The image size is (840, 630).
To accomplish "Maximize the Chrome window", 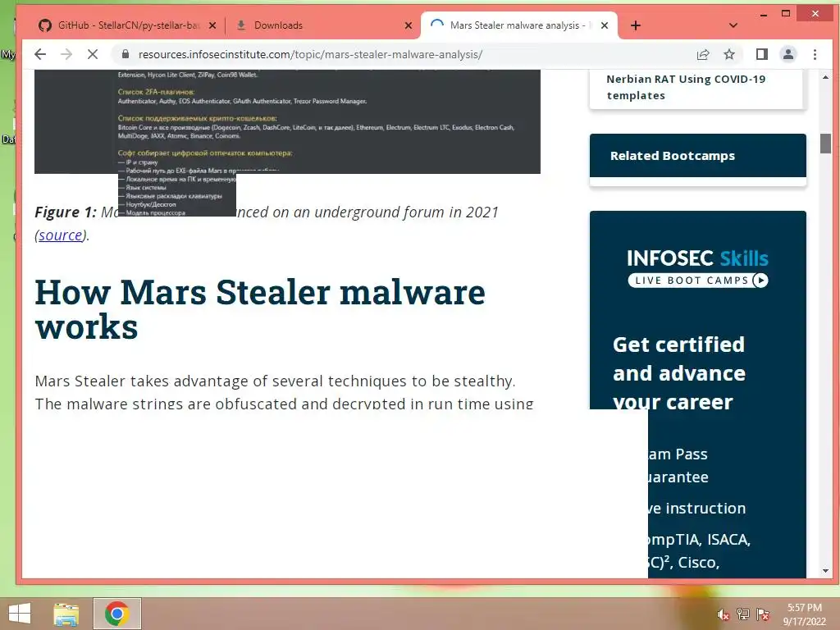I will (786, 14).
